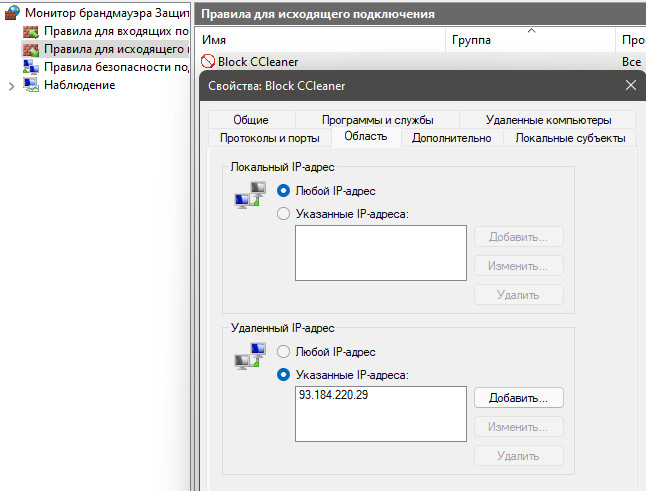646x491 pixels.
Task: Select Правила безопасности подключения tree item
Action: pos(116,67)
